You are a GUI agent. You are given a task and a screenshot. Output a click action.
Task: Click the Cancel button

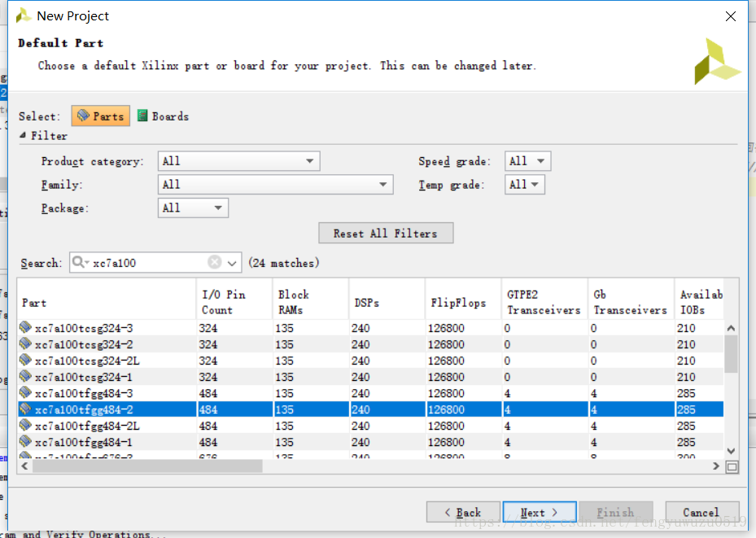[x=702, y=512]
